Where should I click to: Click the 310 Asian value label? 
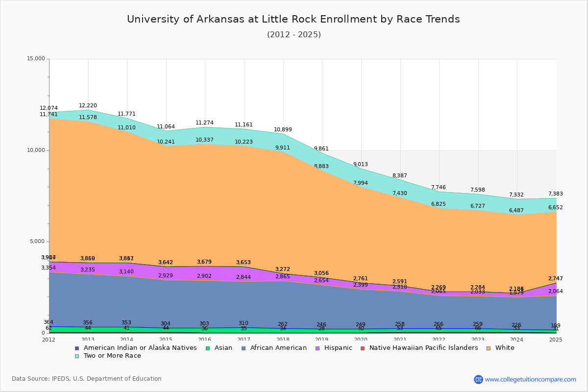[x=244, y=323]
